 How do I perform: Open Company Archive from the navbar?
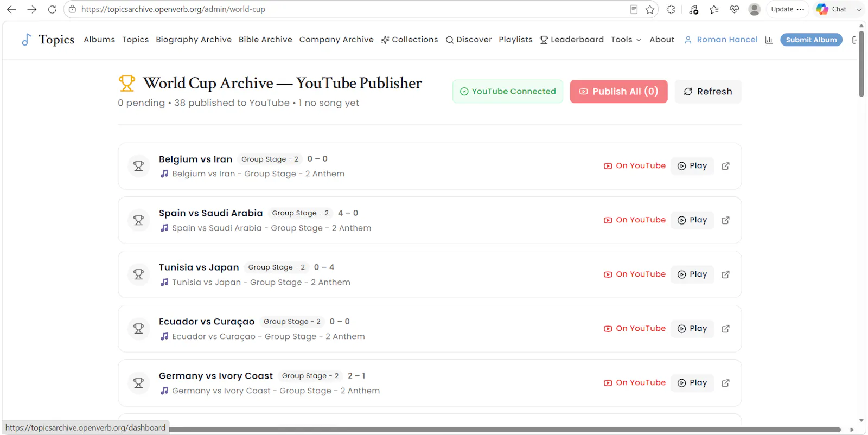tap(336, 40)
